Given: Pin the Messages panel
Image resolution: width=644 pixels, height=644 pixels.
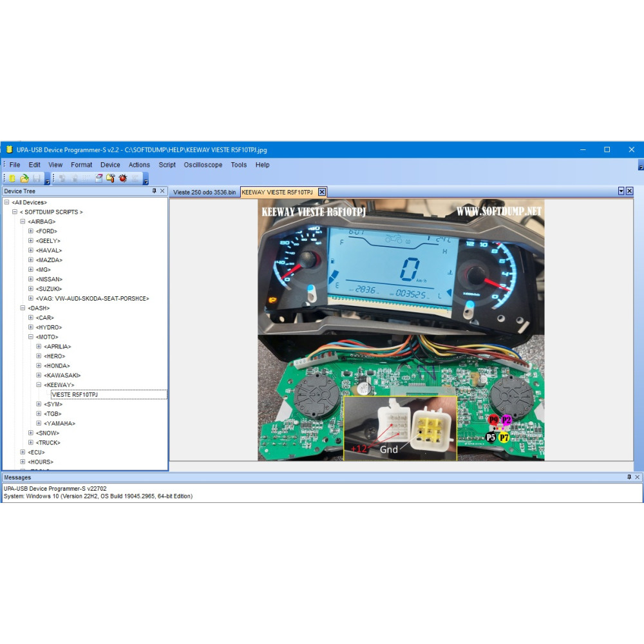Looking at the screenshot, I should [629, 477].
